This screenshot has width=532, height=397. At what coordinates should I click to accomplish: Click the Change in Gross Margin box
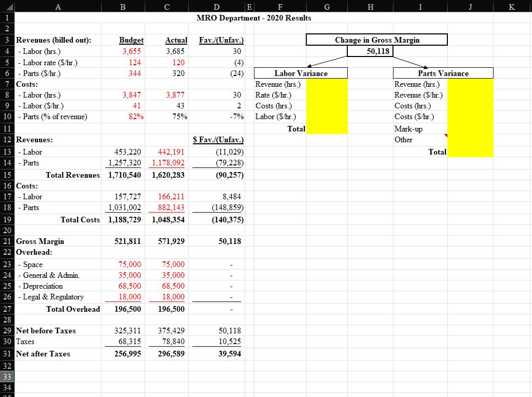point(377,40)
